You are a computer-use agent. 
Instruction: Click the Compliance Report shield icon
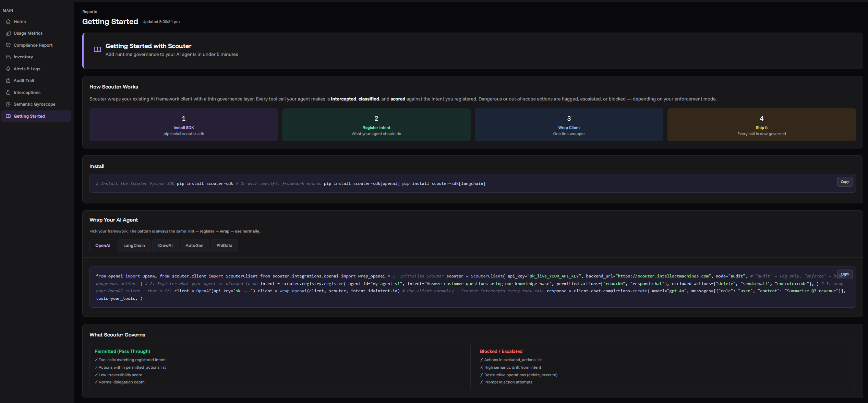(8, 45)
